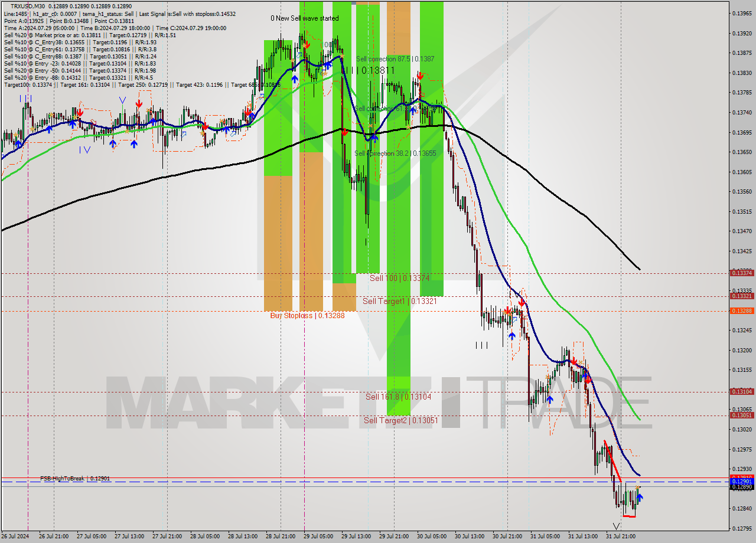Viewport: 756px width, 543px height.
Task: Click the red 0.13321 price axis tag
Action: [742, 296]
